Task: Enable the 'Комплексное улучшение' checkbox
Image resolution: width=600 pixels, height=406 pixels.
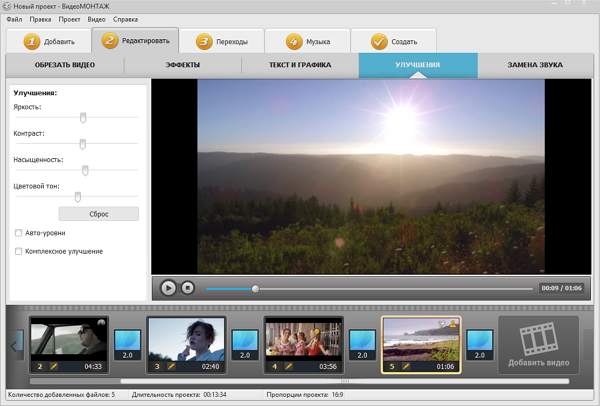Action: coord(19,251)
